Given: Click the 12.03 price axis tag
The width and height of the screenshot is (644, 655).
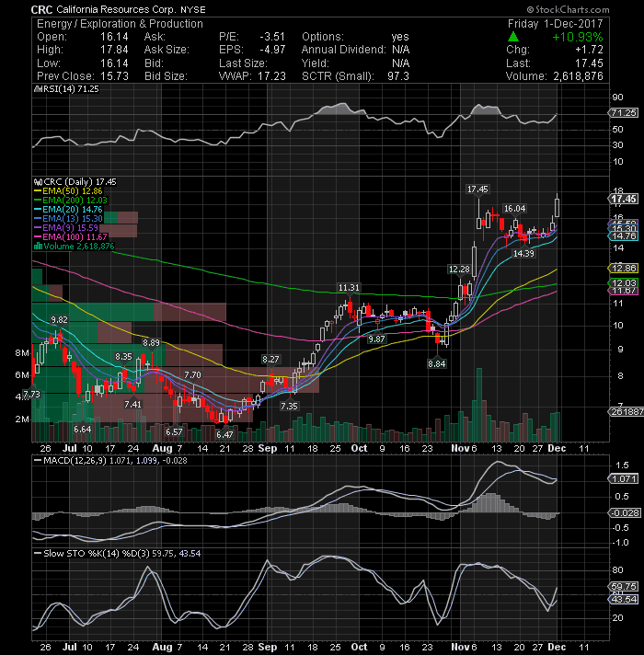Looking at the screenshot, I should click(624, 282).
